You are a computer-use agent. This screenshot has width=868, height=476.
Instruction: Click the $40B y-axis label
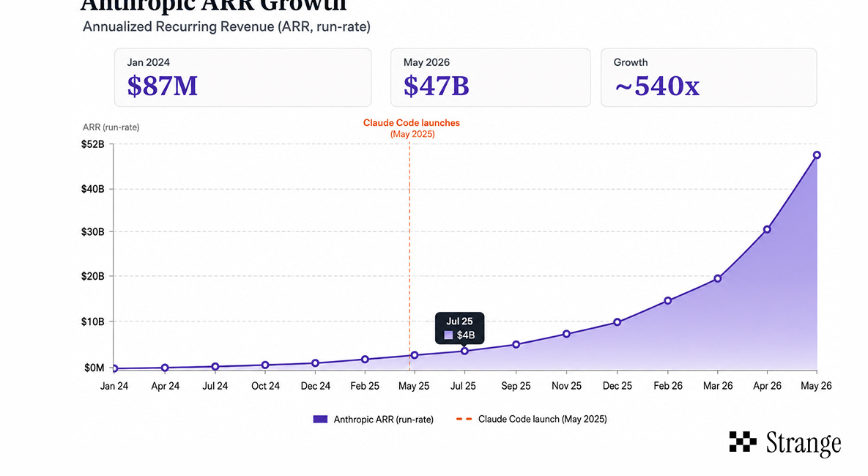92,189
